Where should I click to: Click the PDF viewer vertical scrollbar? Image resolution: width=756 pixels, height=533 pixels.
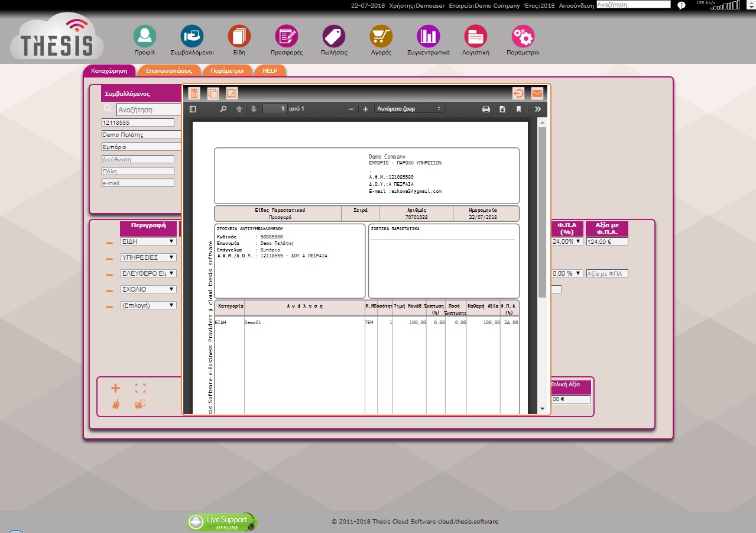542,213
